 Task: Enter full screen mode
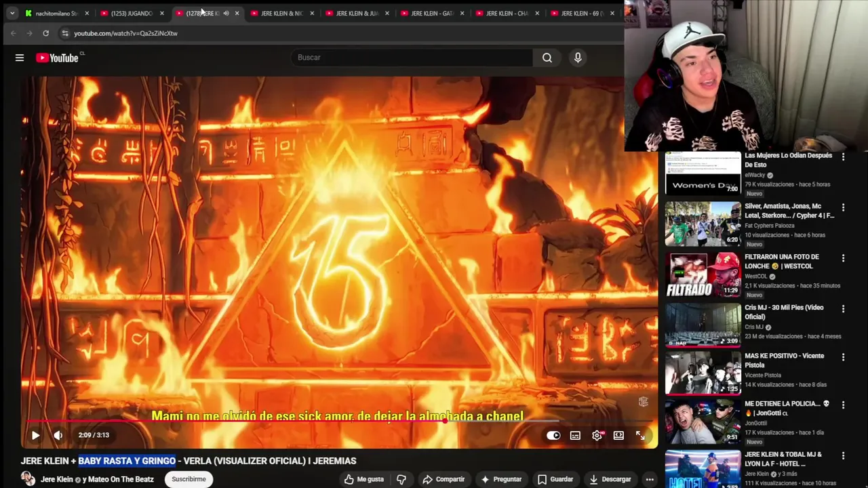tap(640, 435)
